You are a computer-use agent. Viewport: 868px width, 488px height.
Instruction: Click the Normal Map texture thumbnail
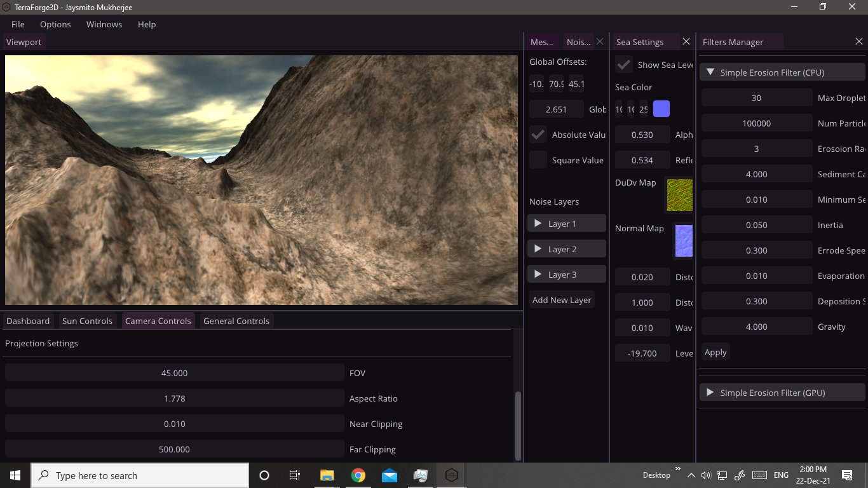coord(684,241)
